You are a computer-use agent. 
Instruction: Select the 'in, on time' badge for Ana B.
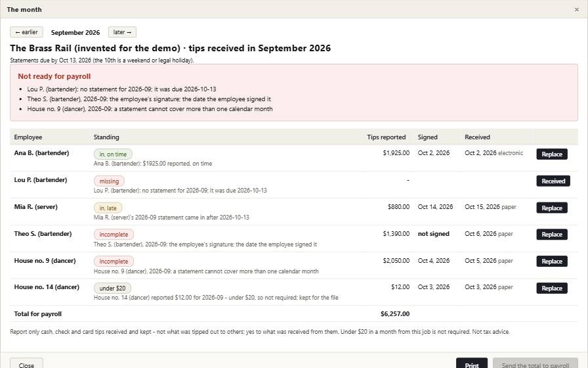tap(113, 154)
